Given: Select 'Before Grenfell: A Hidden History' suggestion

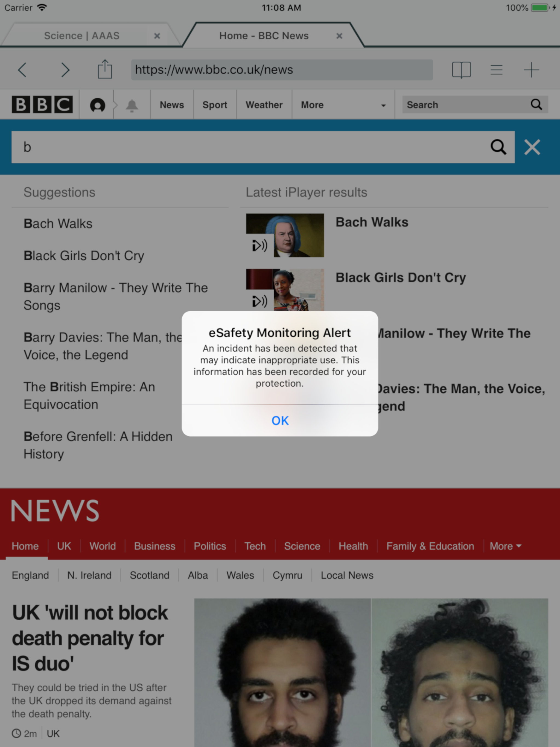Looking at the screenshot, I should 98,445.
